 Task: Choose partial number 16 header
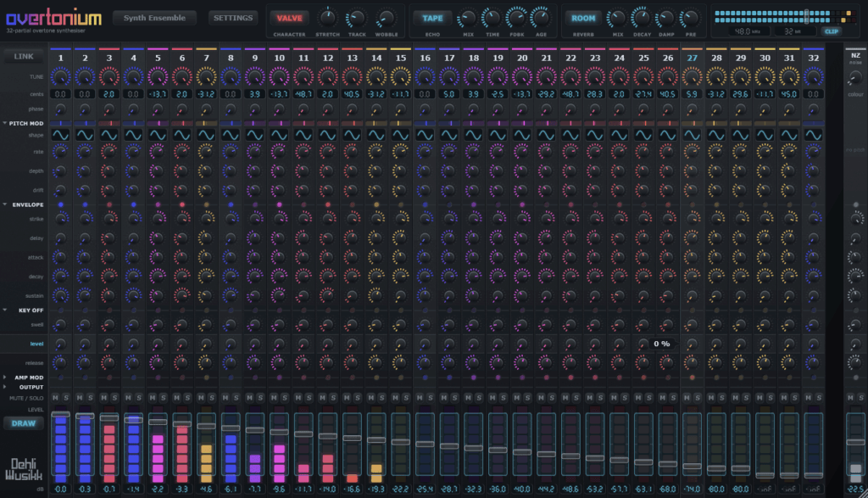[x=426, y=58]
